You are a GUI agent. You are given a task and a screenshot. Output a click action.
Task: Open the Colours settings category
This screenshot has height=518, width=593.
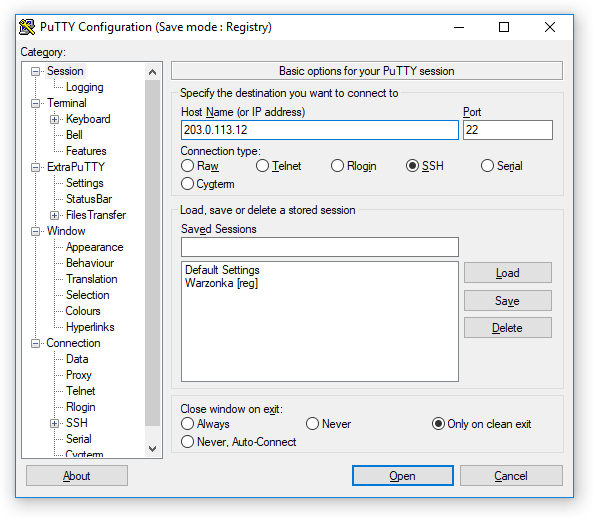[x=83, y=311]
